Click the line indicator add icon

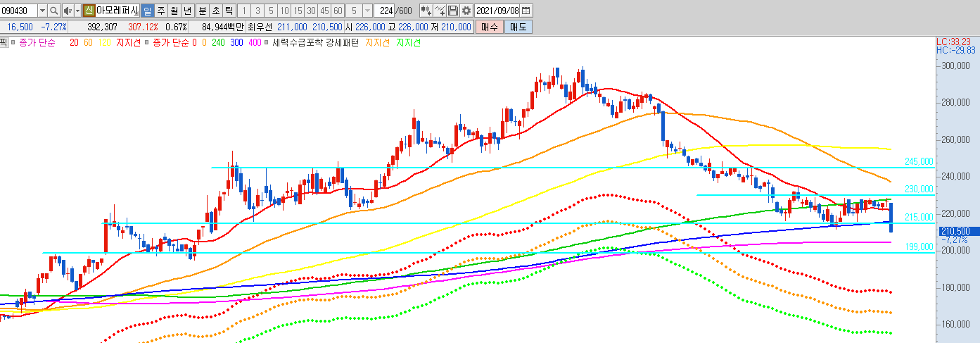tap(440, 11)
